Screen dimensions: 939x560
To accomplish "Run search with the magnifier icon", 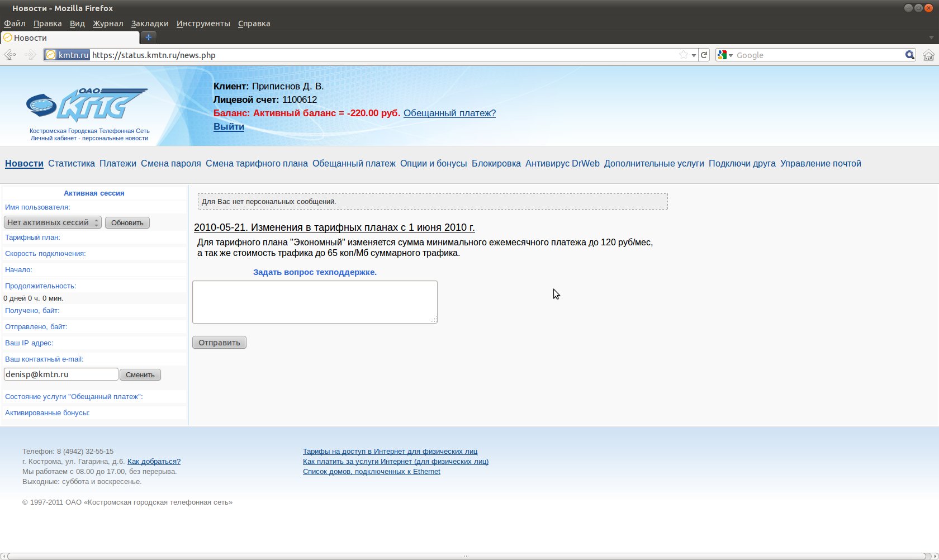I will pos(910,55).
